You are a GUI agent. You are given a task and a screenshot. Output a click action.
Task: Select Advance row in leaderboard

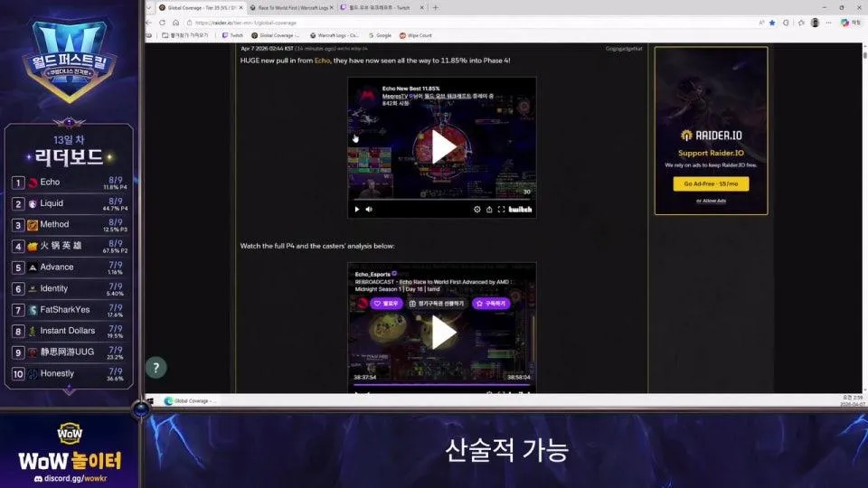pos(70,267)
